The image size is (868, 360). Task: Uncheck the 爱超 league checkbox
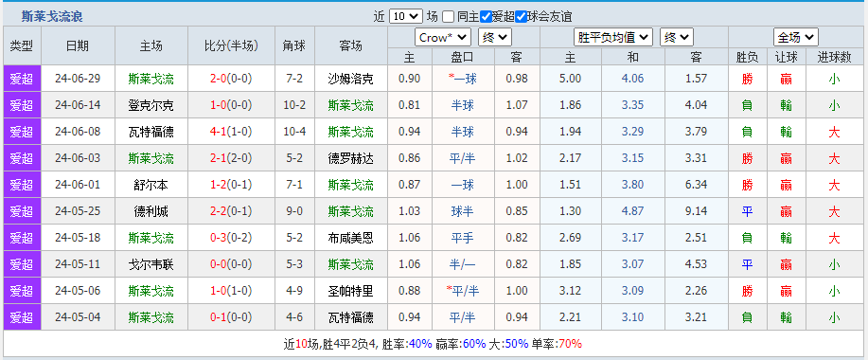point(486,17)
